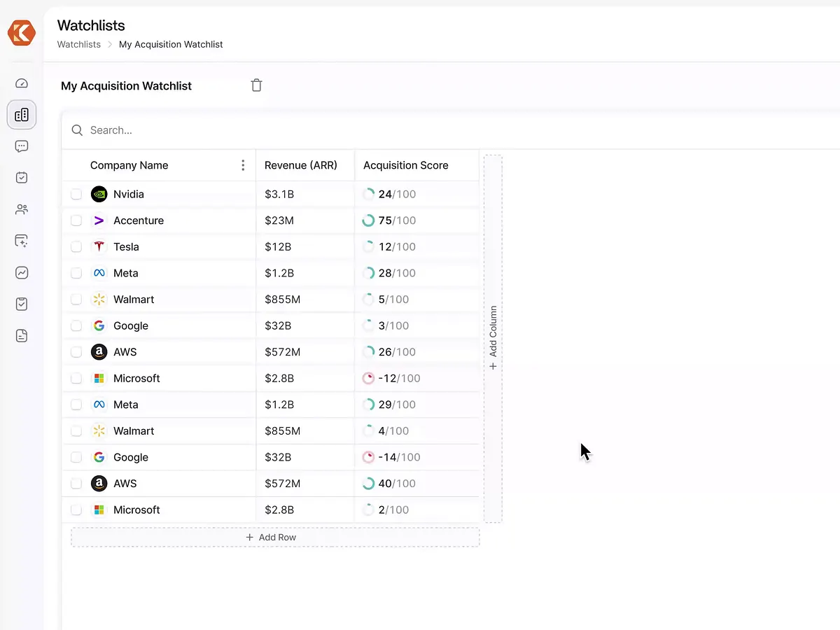840x630 pixels.
Task: Tick the Accenture row checkbox
Action: point(76,220)
